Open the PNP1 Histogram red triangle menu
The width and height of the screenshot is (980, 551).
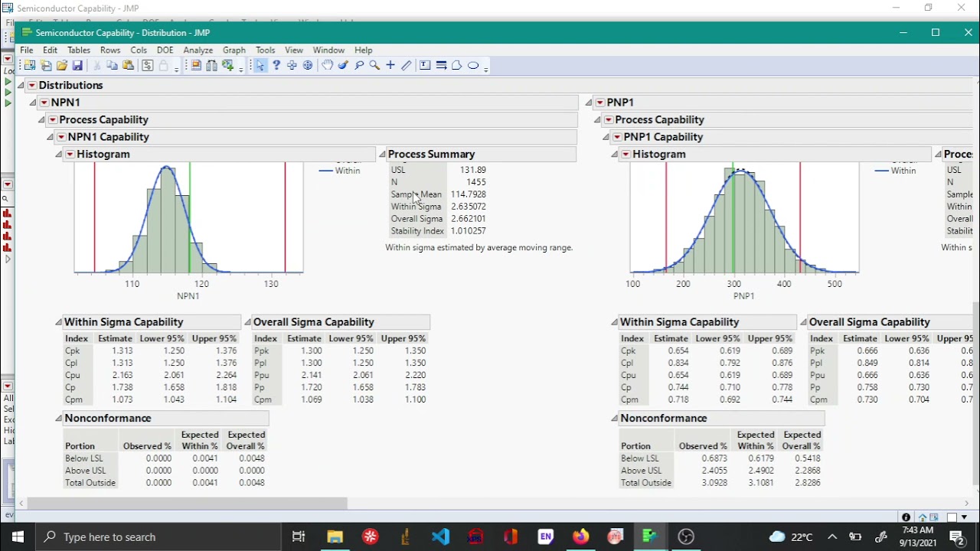tap(626, 155)
